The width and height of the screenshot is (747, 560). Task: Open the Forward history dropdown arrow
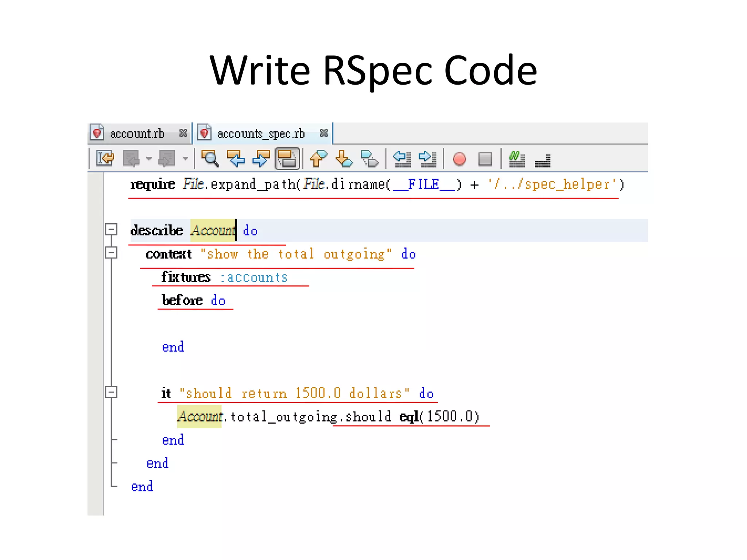(185, 159)
